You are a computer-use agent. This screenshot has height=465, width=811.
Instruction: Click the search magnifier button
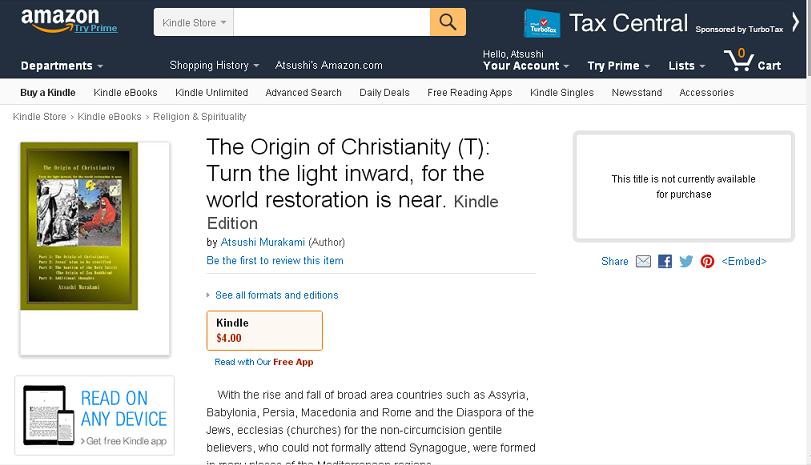[448, 21]
